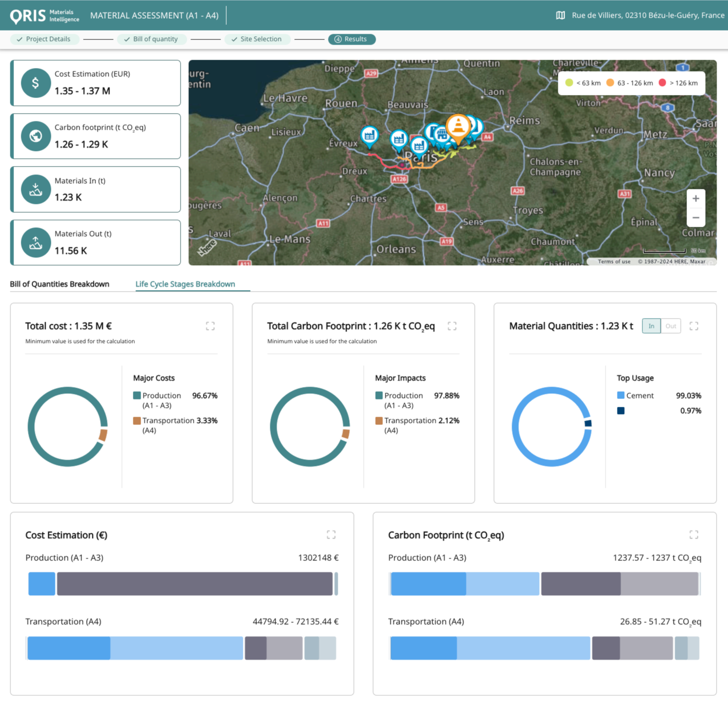The image size is (728, 701).
Task: Keep Material Quantities on In view
Action: click(x=651, y=326)
